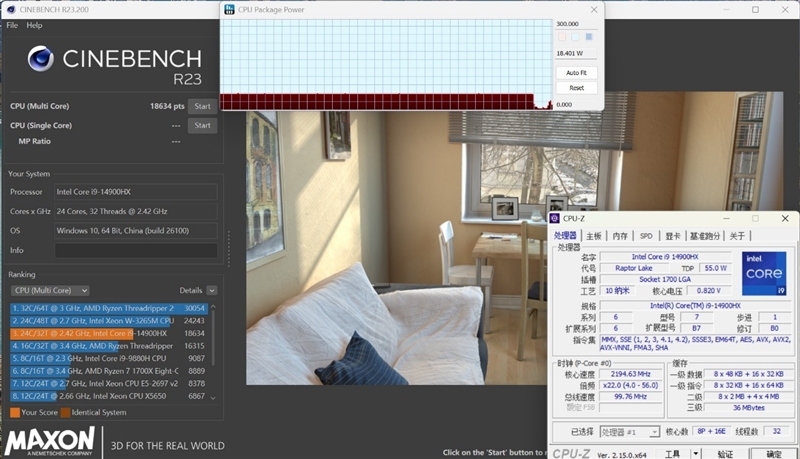800x459 pixels.
Task: Click the 99.76 MHz bus speed value
Action: pos(631,397)
